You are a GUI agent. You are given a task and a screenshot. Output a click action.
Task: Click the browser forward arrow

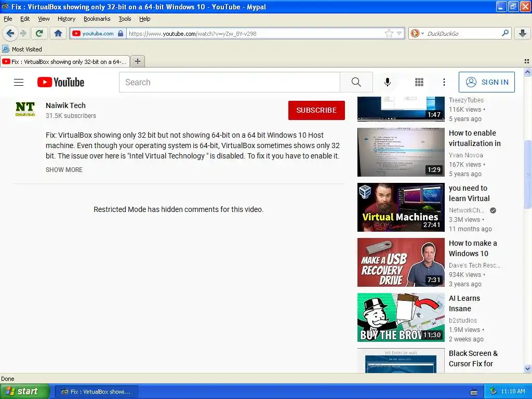(23, 33)
